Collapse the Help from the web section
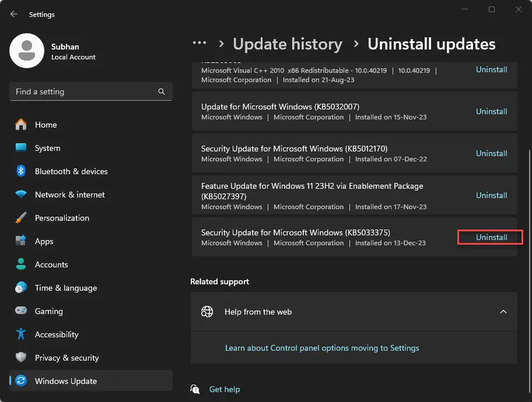Image resolution: width=532 pixels, height=402 pixels. [503, 312]
